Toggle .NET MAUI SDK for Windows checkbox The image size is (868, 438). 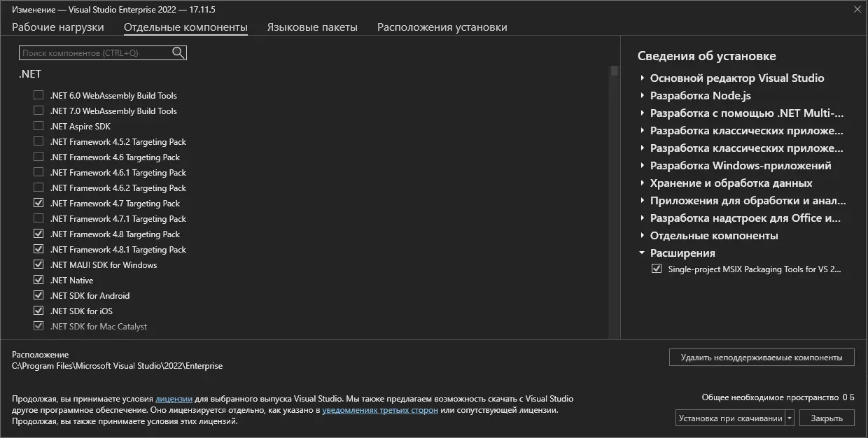tap(38, 264)
